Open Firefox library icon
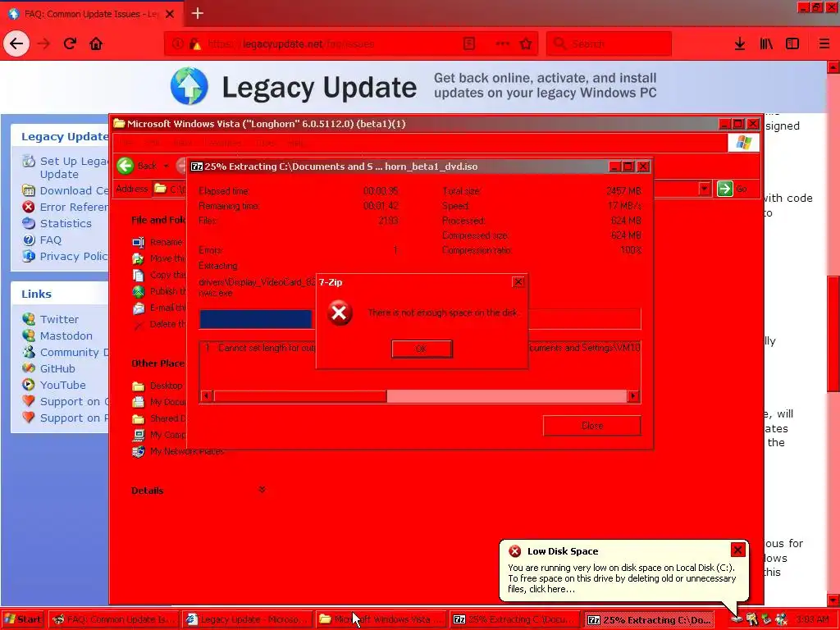 766,44
